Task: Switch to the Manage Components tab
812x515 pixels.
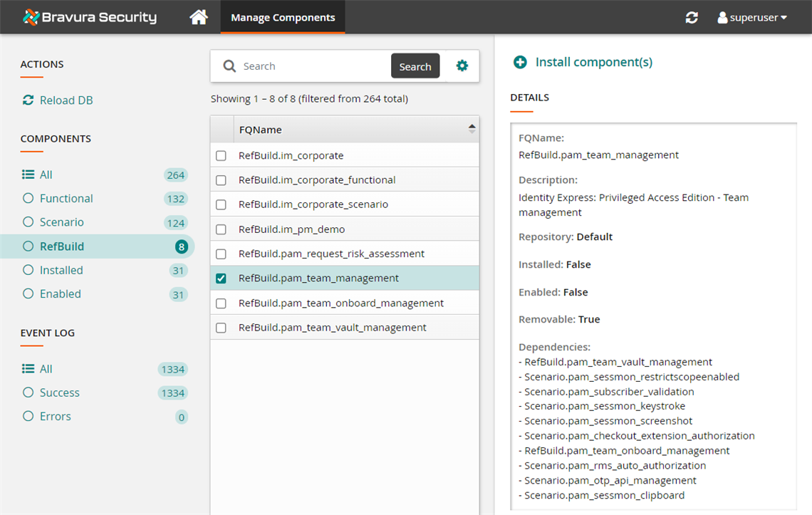Action: [282, 16]
